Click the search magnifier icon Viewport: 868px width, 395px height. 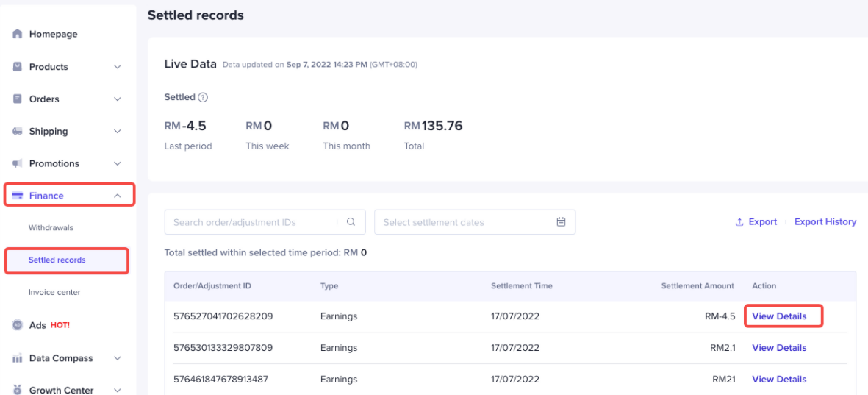pos(351,222)
